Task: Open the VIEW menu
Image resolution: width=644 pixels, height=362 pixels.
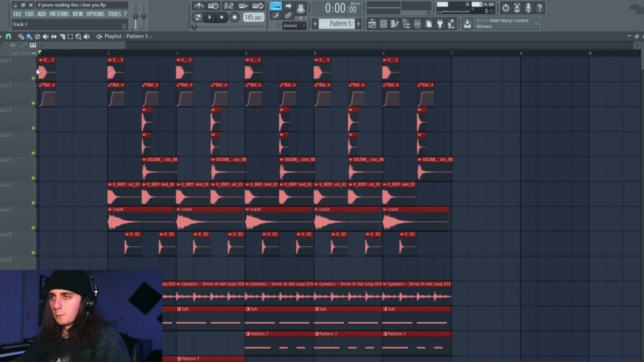Action: [x=77, y=14]
